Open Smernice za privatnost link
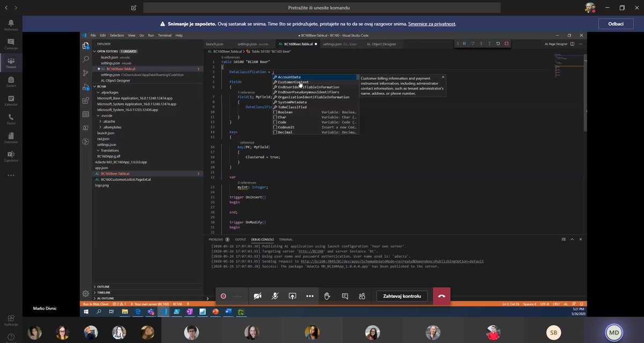This screenshot has height=343, width=644. pyautogui.click(x=431, y=24)
